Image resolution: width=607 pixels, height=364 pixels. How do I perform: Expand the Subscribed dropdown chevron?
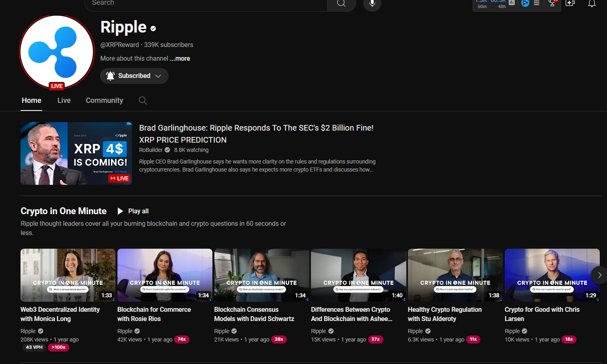click(158, 76)
